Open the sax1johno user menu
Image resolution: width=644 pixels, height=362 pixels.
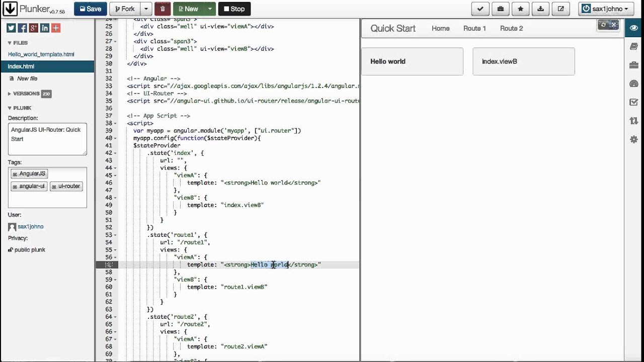pos(605,9)
